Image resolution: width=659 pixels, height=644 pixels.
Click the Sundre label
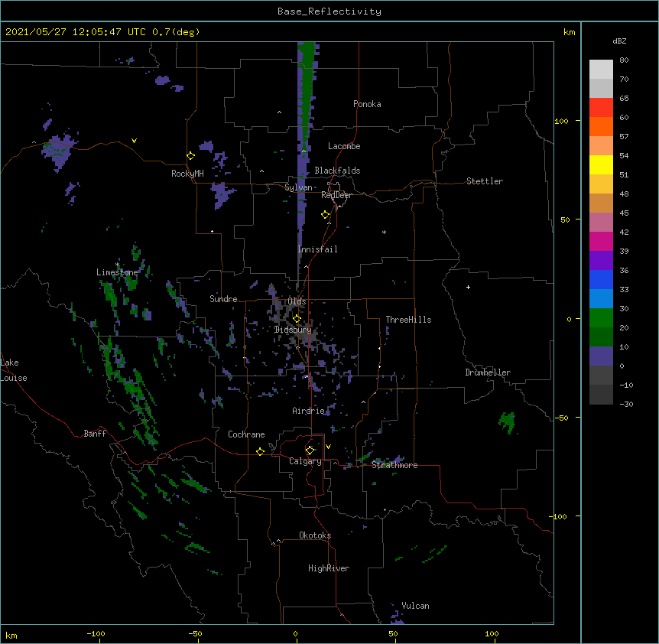click(223, 299)
